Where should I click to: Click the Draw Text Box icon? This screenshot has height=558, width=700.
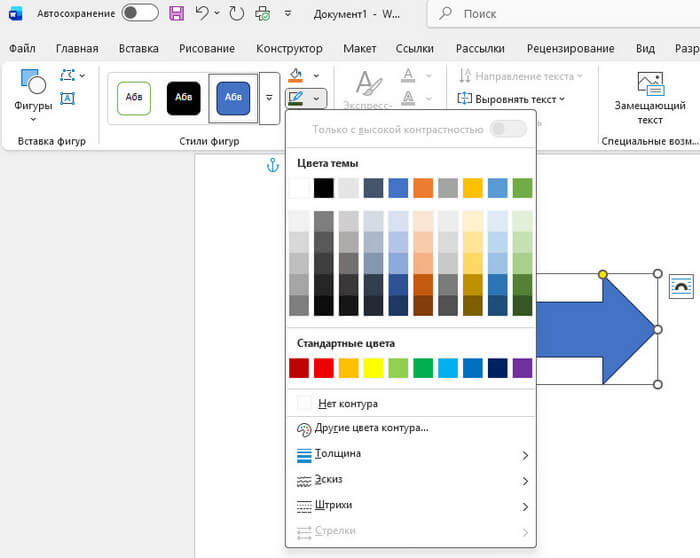tap(68, 98)
